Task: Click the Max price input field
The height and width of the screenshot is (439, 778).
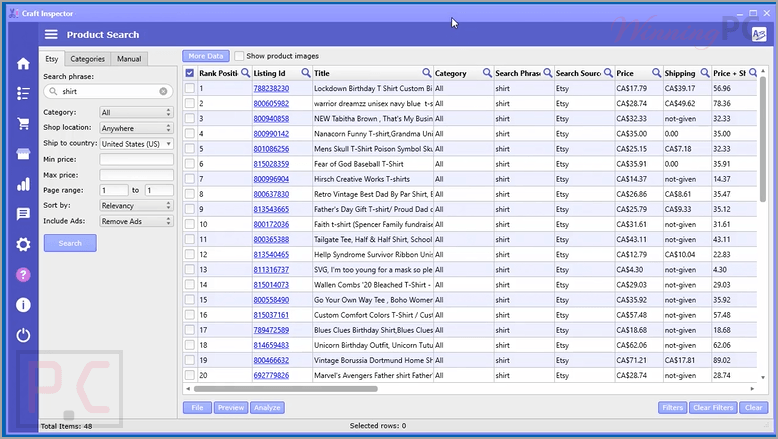Action: coord(136,175)
